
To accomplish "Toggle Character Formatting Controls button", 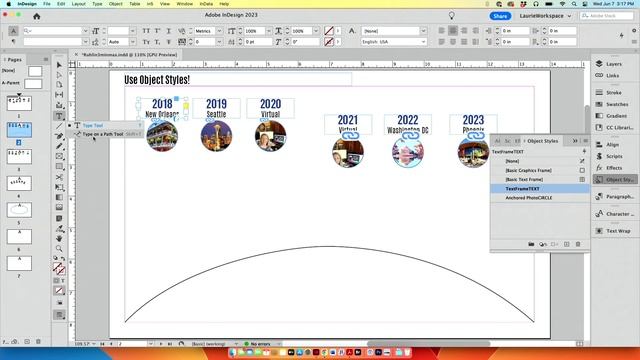I will [x=13, y=31].
